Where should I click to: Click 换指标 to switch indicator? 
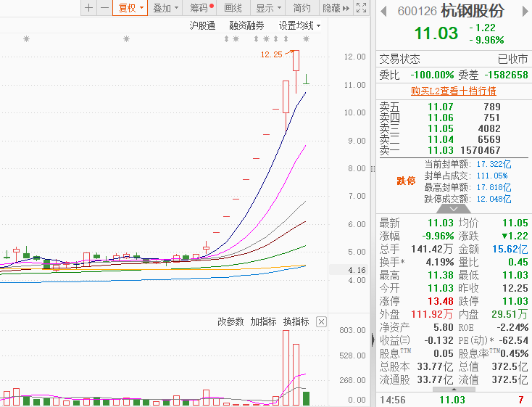coord(296,321)
